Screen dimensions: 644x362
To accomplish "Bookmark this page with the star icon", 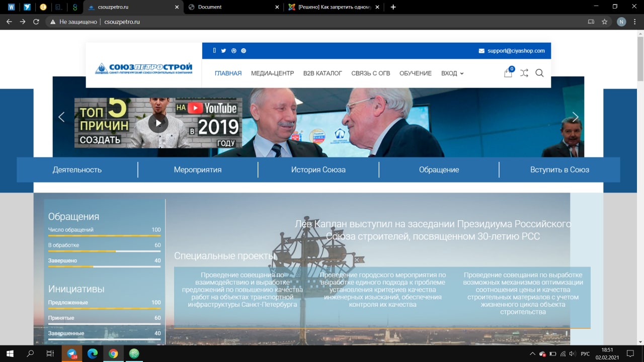I will [605, 22].
